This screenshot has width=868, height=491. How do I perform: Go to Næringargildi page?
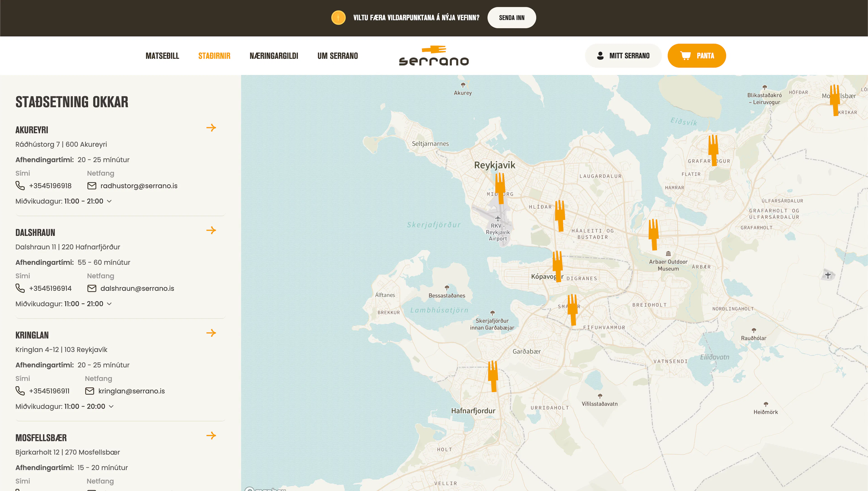[274, 56]
